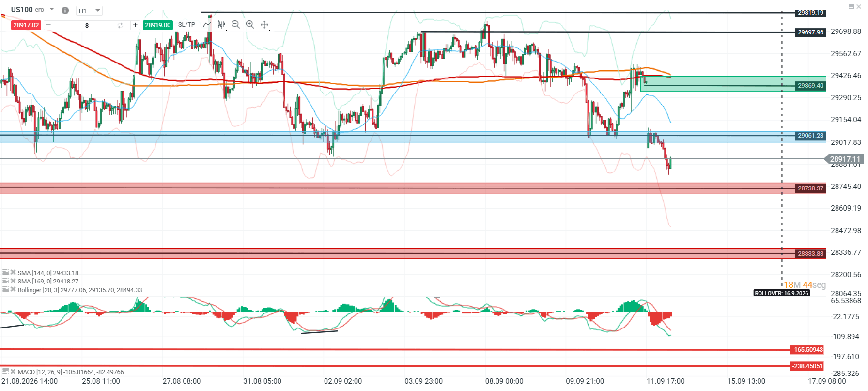Open the chart panel menu icon
The width and height of the screenshot is (868, 391).
pyautogui.click(x=851, y=7)
